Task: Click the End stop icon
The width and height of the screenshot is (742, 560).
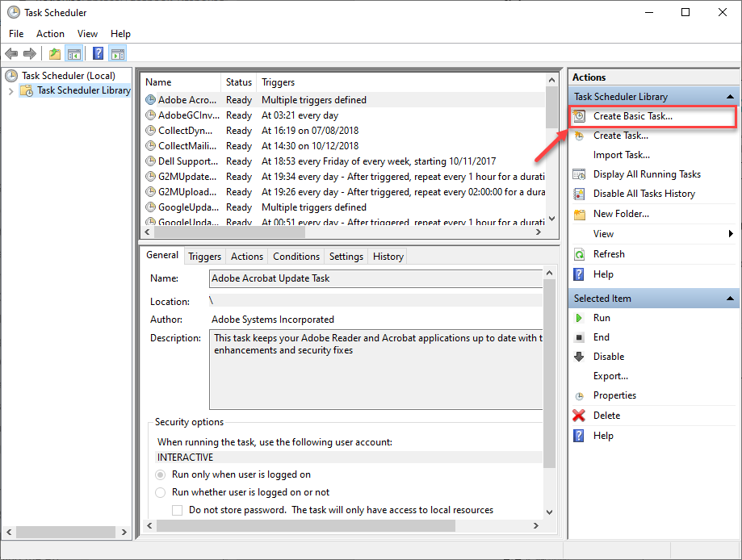Action: coord(579,338)
